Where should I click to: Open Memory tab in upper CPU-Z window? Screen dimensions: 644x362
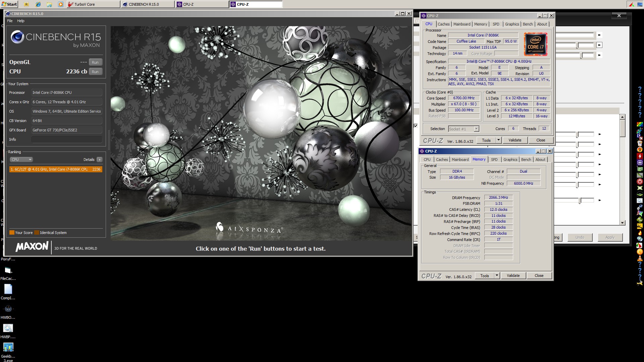point(481,24)
